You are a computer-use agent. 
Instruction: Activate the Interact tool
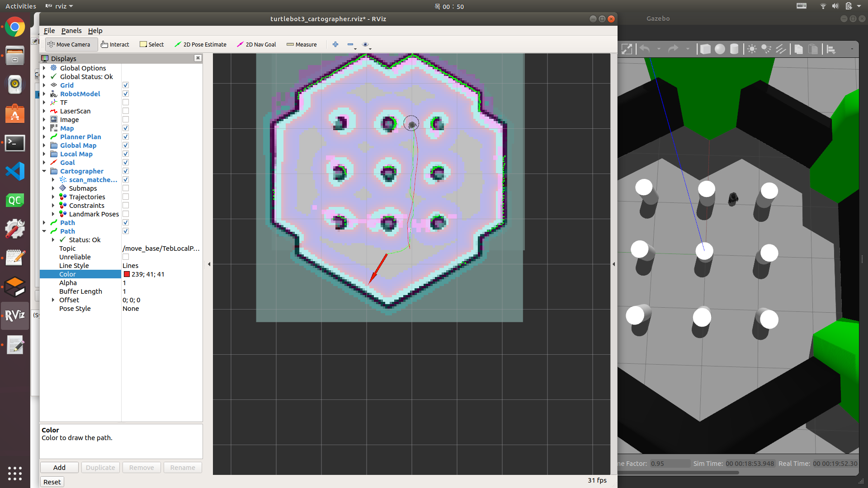115,44
